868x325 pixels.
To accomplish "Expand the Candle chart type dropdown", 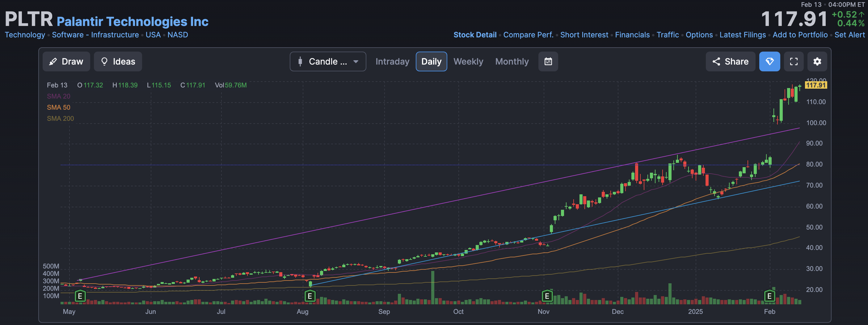I will pos(328,61).
